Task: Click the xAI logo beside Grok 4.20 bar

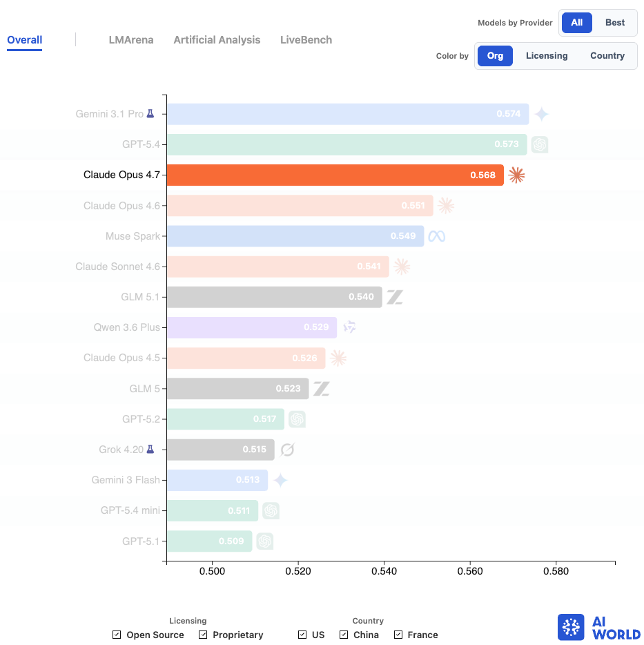Action: (287, 450)
